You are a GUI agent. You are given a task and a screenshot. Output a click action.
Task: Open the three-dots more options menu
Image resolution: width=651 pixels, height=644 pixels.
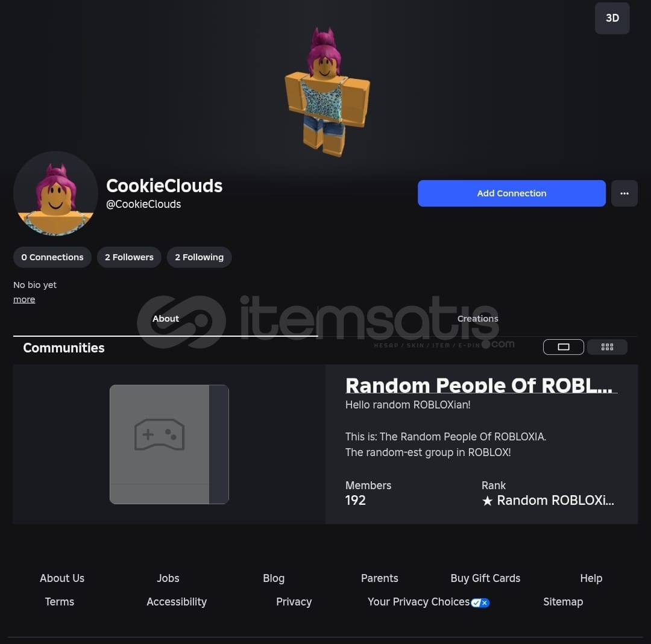pos(624,193)
